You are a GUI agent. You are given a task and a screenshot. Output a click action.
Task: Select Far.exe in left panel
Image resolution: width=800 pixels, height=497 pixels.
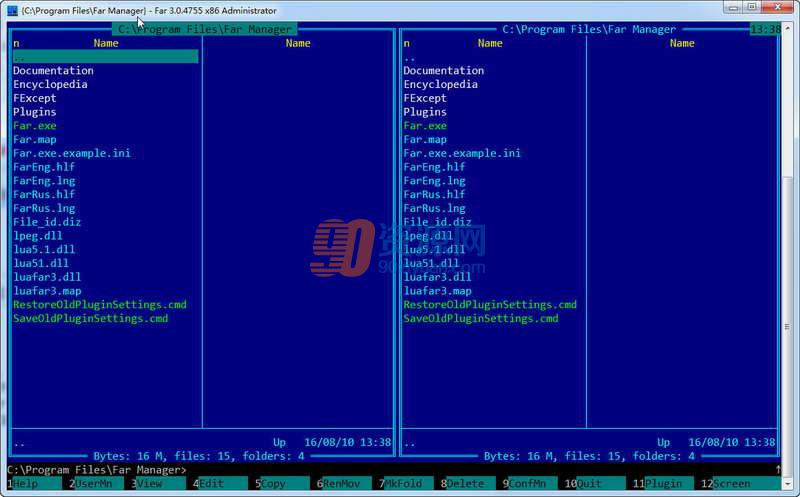point(35,126)
